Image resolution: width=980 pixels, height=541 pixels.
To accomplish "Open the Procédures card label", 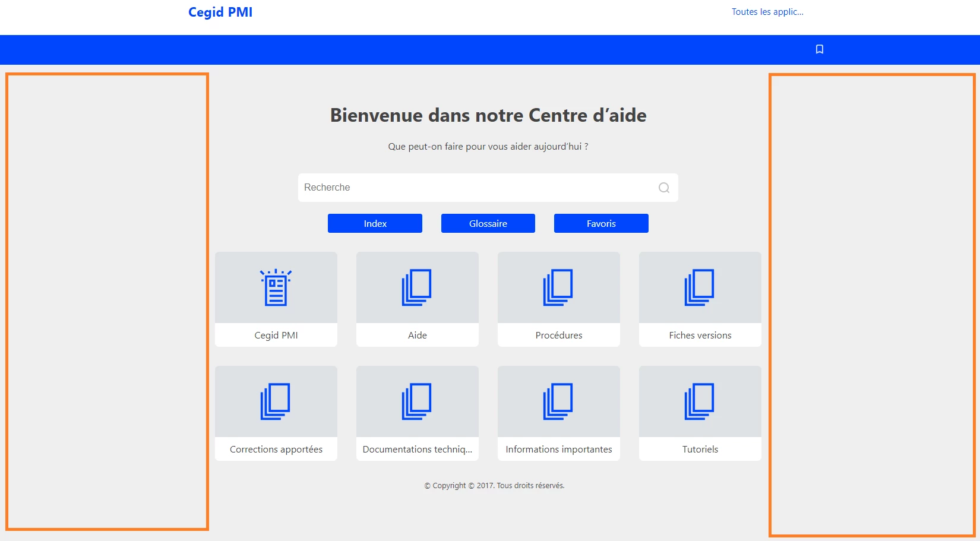I will [x=559, y=335].
